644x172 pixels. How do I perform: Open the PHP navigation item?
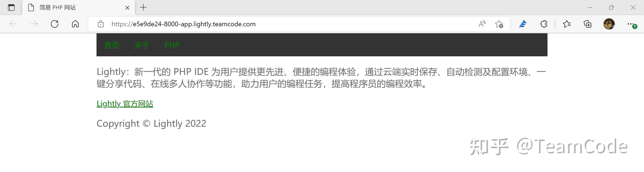click(172, 45)
